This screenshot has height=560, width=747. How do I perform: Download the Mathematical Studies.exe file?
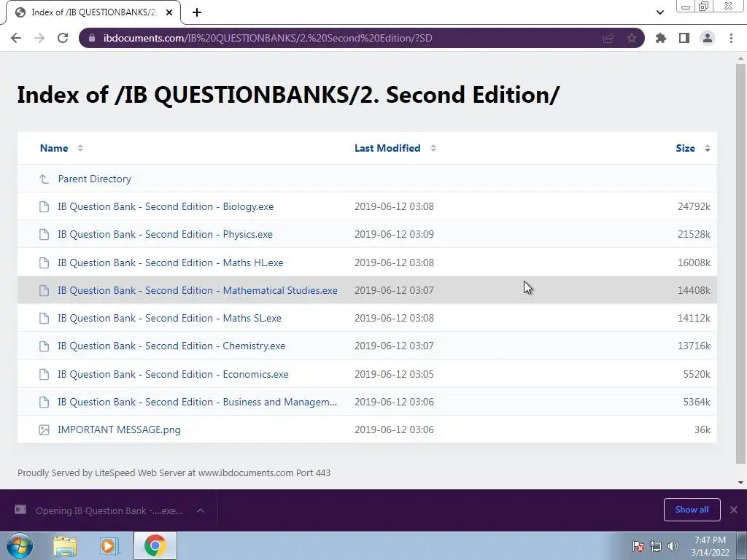pyautogui.click(x=198, y=290)
